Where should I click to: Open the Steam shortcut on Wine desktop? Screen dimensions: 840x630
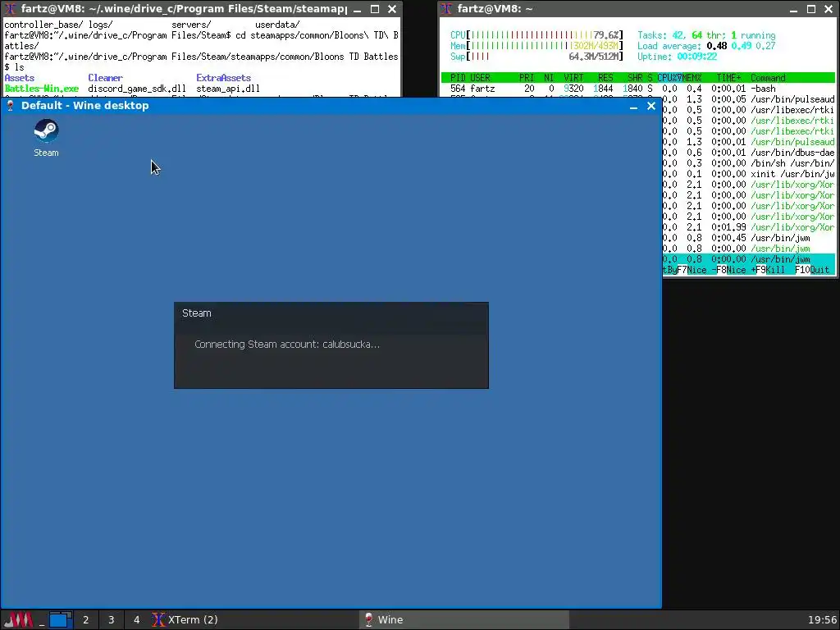pyautogui.click(x=46, y=138)
